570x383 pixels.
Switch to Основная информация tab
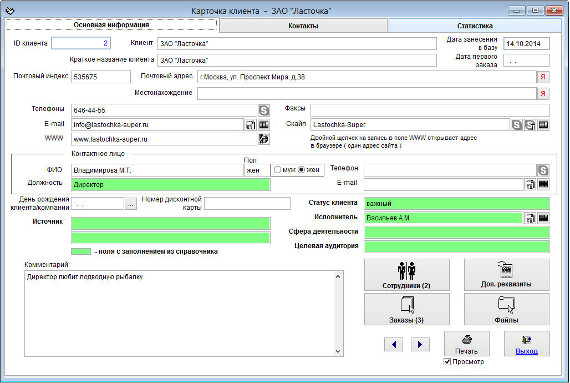pos(111,25)
